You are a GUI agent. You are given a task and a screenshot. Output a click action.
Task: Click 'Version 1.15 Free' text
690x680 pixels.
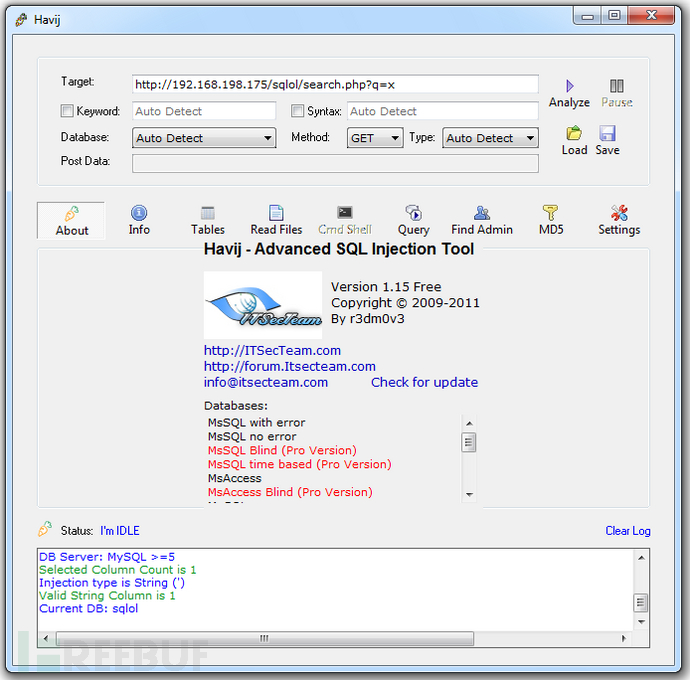pos(386,287)
